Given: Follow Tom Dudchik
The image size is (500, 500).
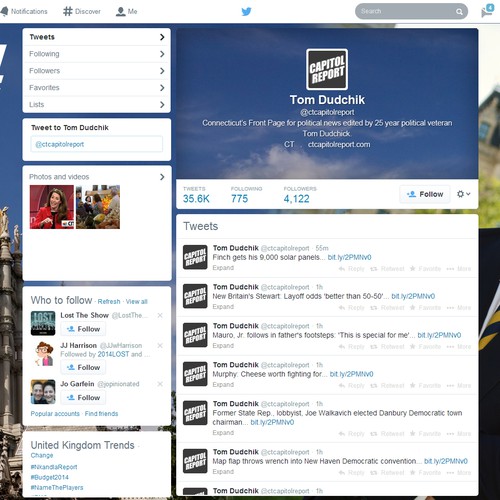Looking at the screenshot, I should [425, 194].
